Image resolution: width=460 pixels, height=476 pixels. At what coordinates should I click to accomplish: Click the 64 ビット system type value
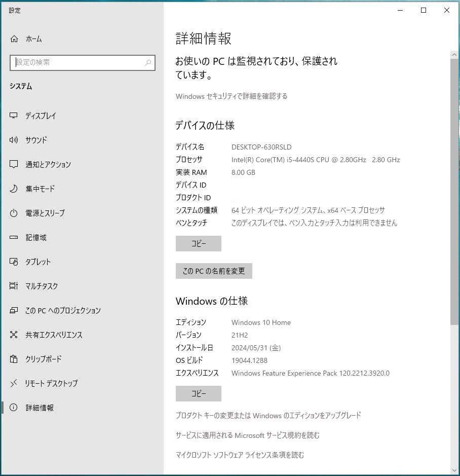click(x=308, y=210)
